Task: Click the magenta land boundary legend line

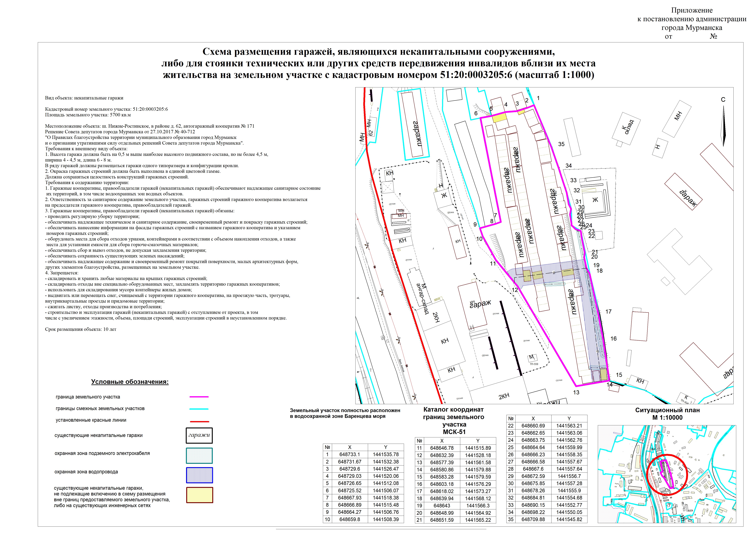Action: click(x=199, y=397)
